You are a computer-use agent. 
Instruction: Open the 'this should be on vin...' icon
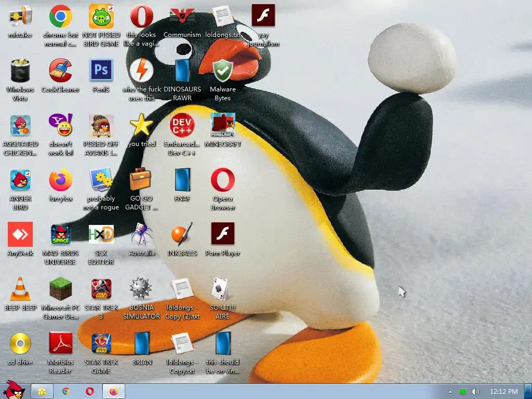pos(222,343)
